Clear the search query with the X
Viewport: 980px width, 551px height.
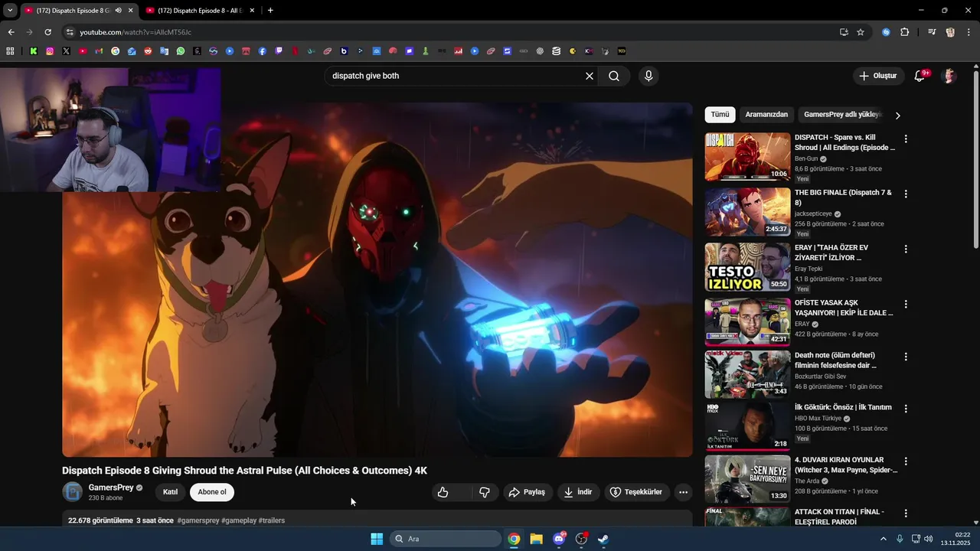tap(590, 76)
